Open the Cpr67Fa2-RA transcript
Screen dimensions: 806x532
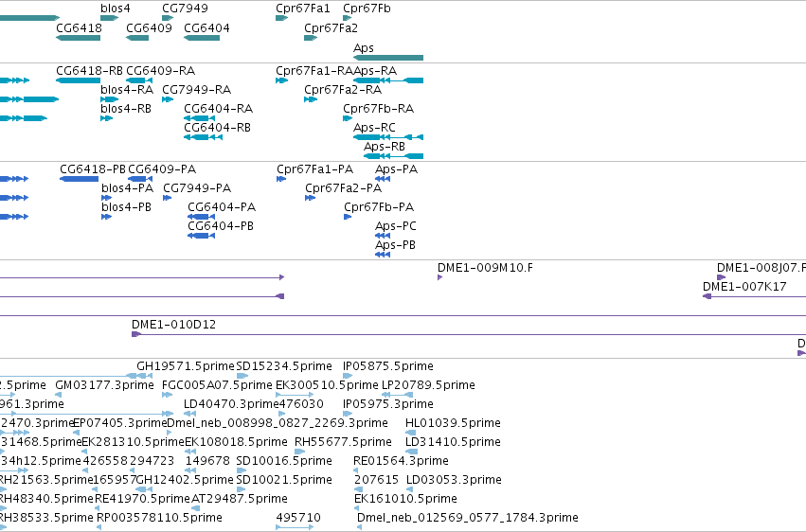[311, 99]
